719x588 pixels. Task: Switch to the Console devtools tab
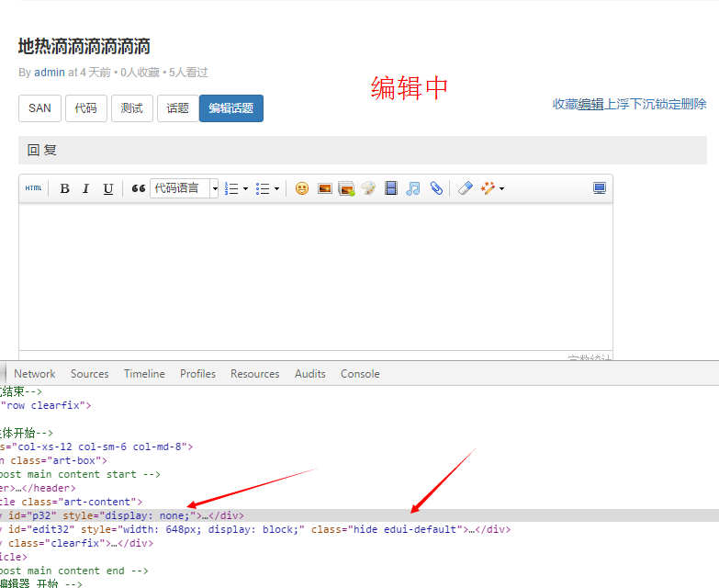coord(360,374)
